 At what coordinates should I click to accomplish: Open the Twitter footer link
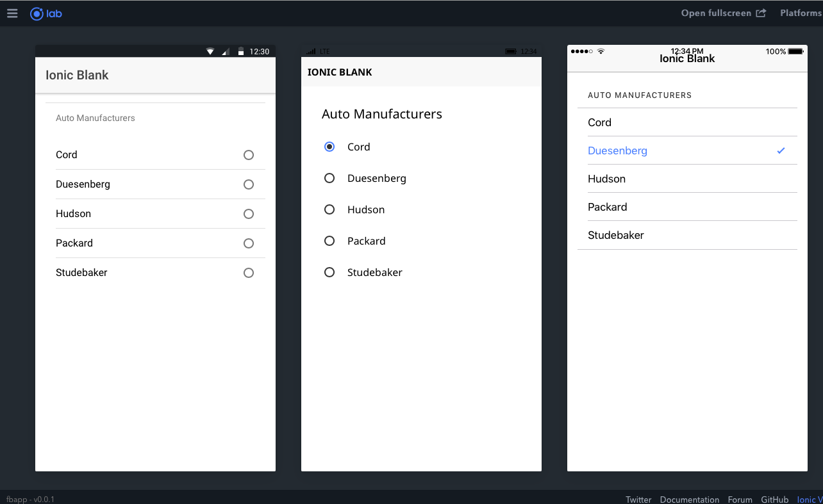pos(638,500)
